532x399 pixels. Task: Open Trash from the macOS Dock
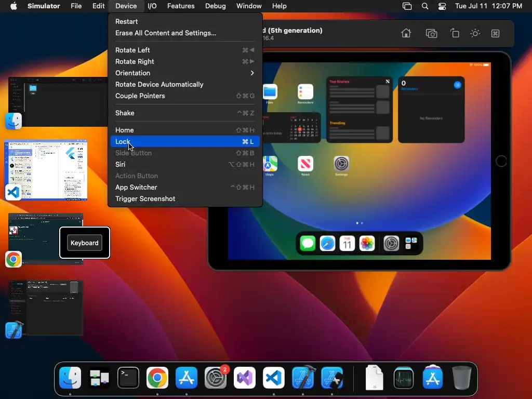[462, 378]
